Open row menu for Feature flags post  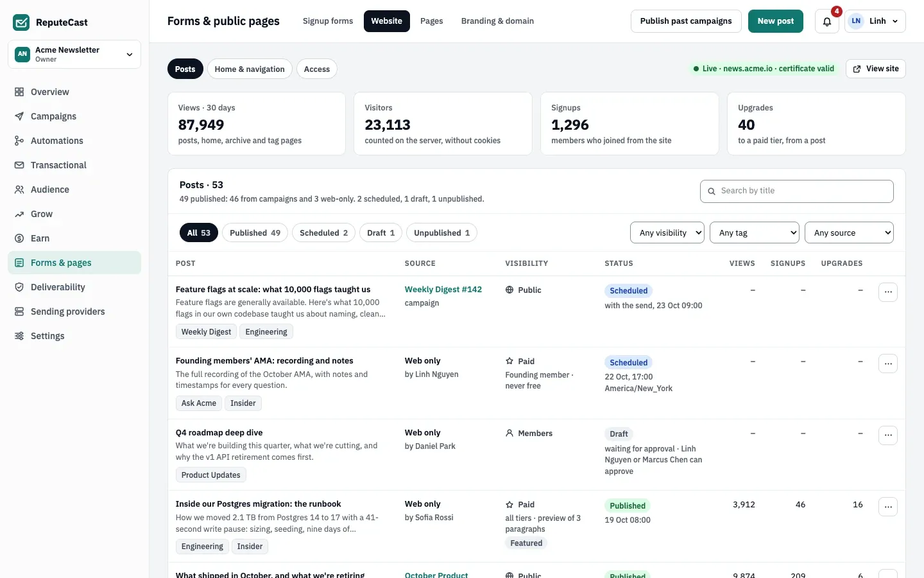[888, 292]
